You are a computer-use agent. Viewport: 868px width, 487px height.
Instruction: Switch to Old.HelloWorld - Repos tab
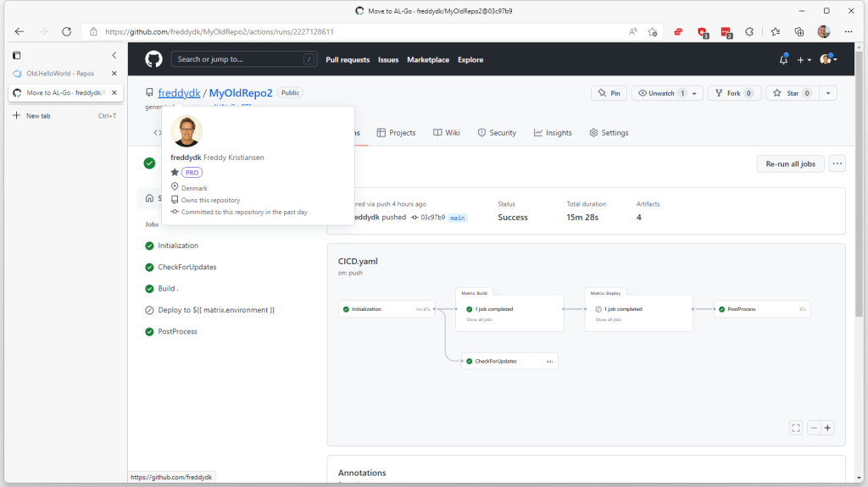tap(60, 73)
